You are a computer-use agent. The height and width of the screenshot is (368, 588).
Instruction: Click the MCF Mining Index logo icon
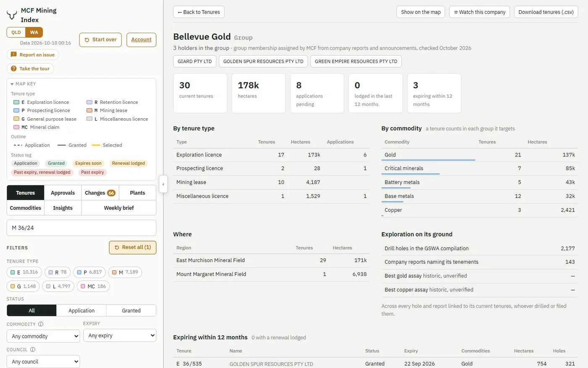pyautogui.click(x=12, y=16)
